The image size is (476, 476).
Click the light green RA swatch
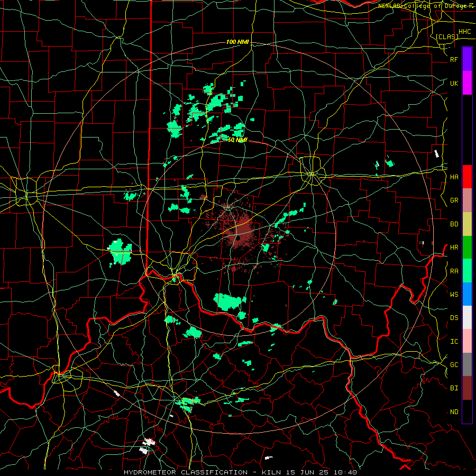[467, 271]
